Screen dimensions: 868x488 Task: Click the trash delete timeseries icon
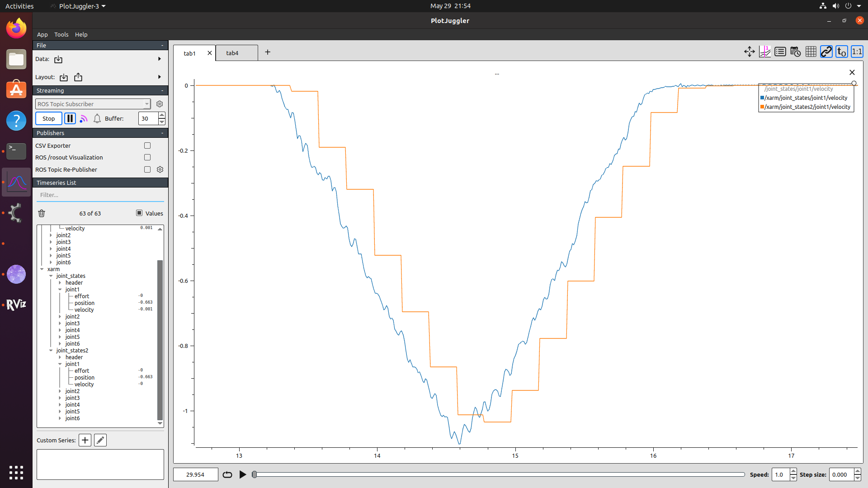click(42, 213)
